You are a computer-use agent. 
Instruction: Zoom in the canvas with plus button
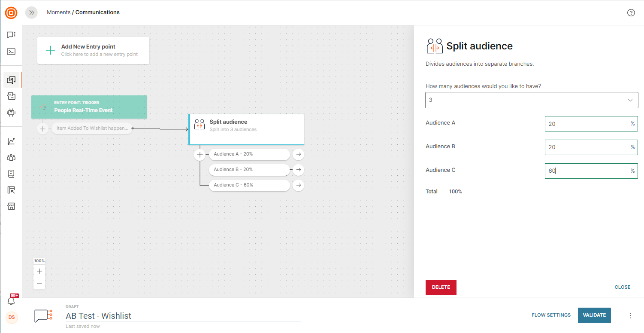[x=39, y=271]
